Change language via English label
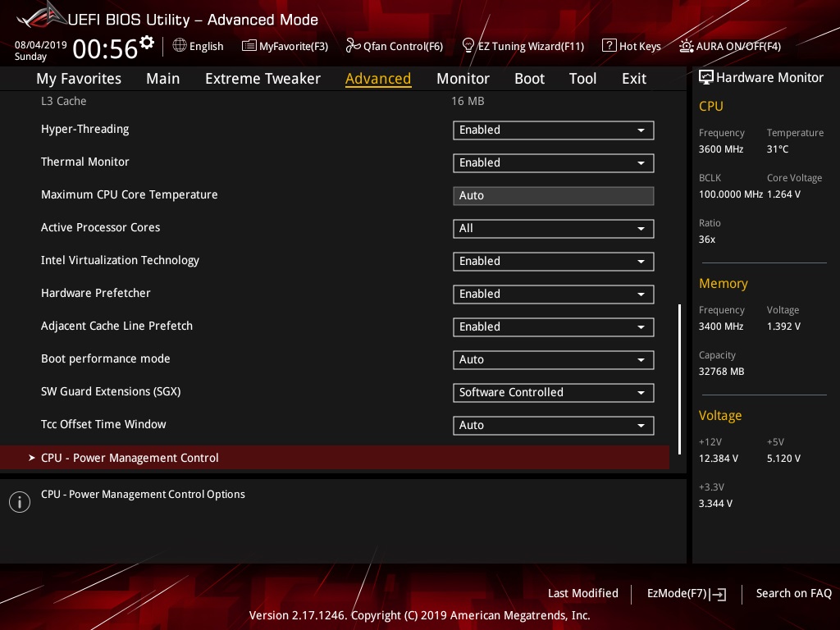 pos(206,46)
